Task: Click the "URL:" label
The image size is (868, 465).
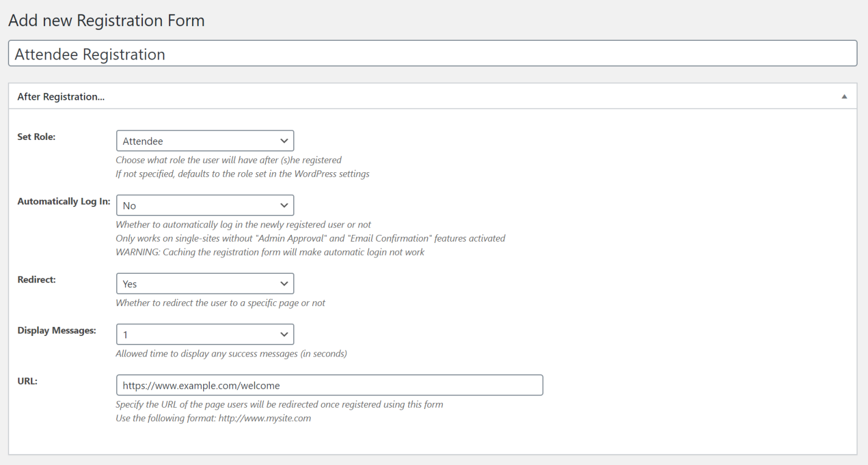Action: coord(27,382)
